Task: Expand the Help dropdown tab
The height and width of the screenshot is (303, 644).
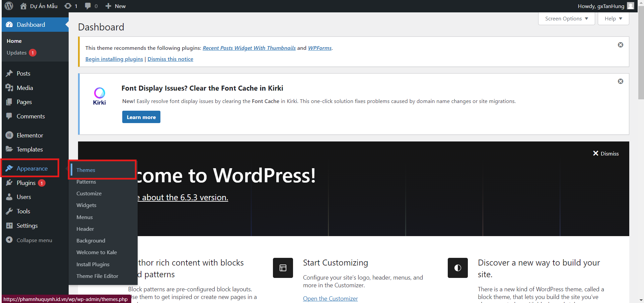Action: (614, 19)
